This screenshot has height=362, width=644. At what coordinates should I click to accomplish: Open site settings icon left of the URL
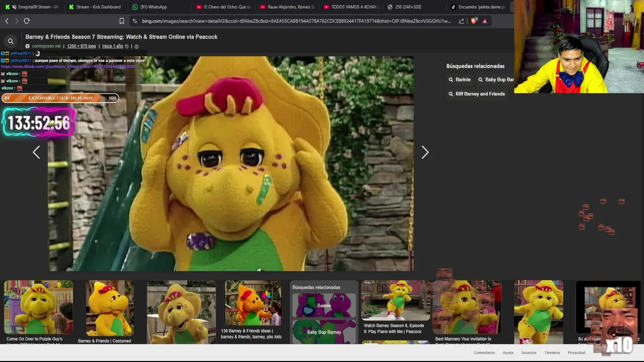tap(134, 21)
